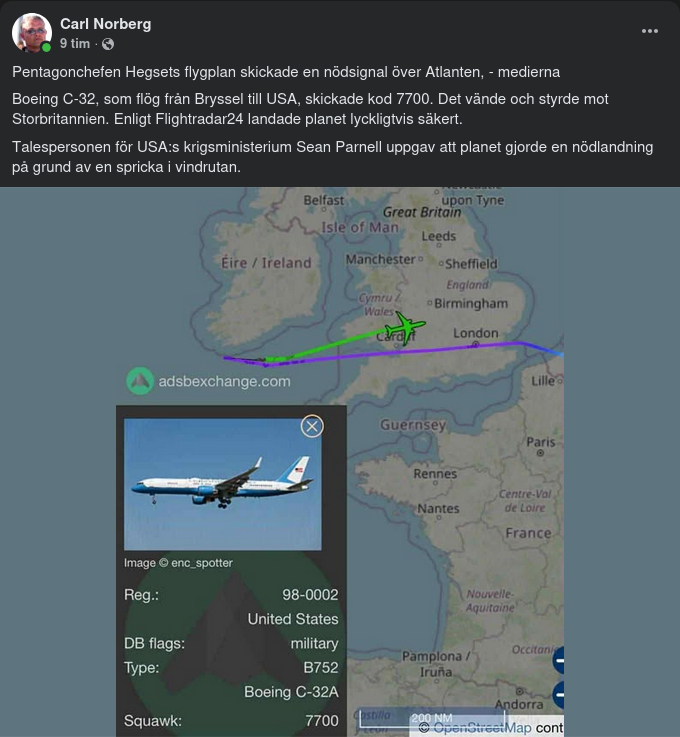Click the green airplane icon on map
Screen dimensions: 680x737
point(404,327)
